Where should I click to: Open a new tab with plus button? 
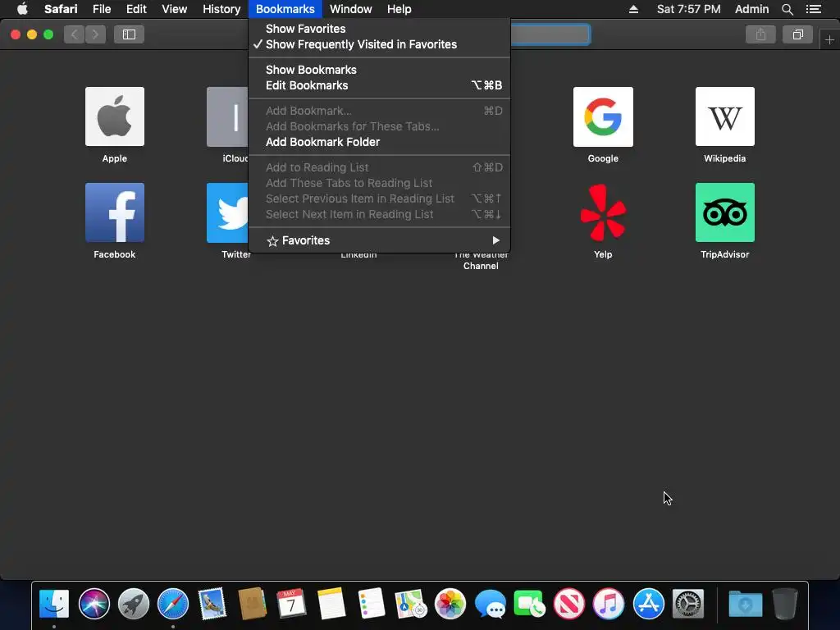coord(829,39)
